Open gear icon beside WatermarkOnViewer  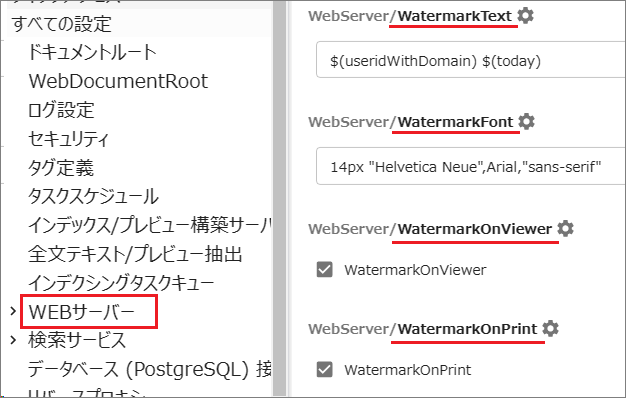pos(565,229)
